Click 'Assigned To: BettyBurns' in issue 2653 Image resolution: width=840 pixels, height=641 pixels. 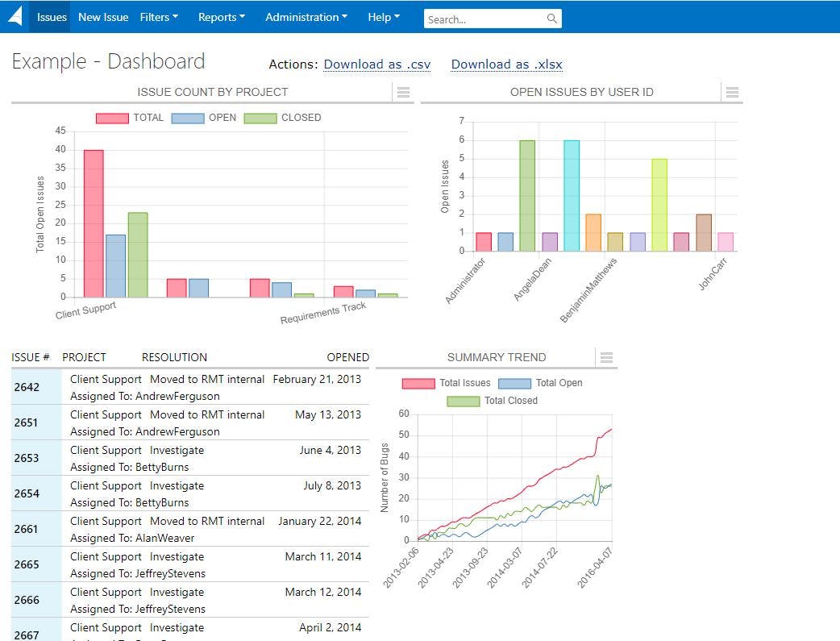click(x=130, y=467)
